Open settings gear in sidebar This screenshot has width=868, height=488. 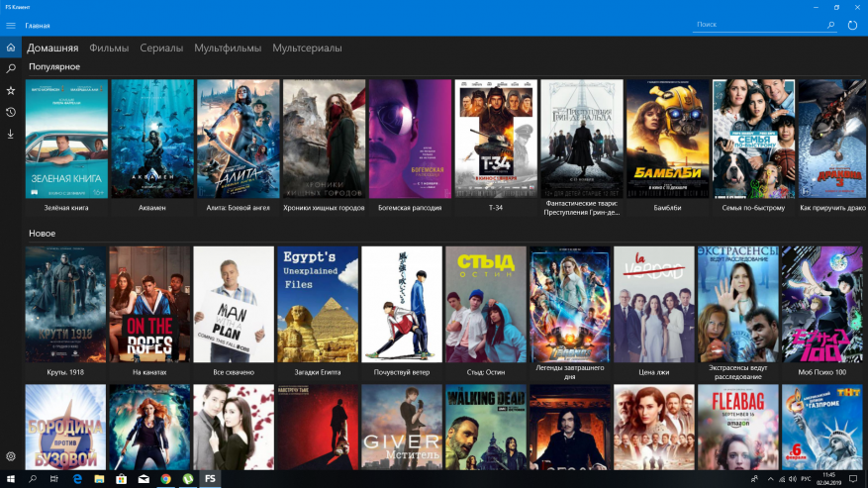click(11, 456)
